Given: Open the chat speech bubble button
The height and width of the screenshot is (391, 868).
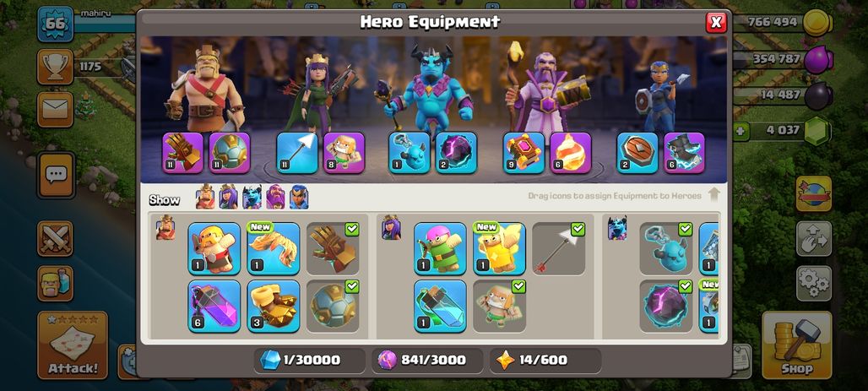Looking at the screenshot, I should pyautogui.click(x=56, y=175).
